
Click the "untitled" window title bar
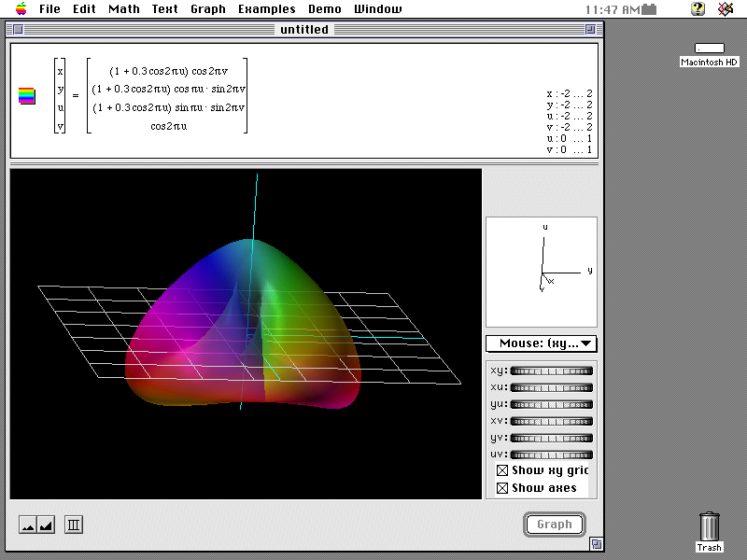click(304, 30)
